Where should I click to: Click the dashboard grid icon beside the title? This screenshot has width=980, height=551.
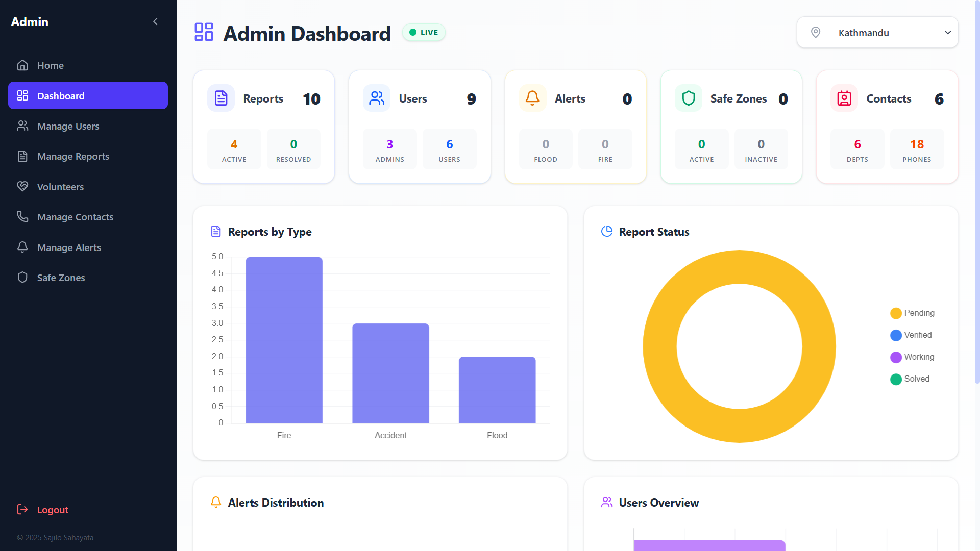click(x=204, y=32)
